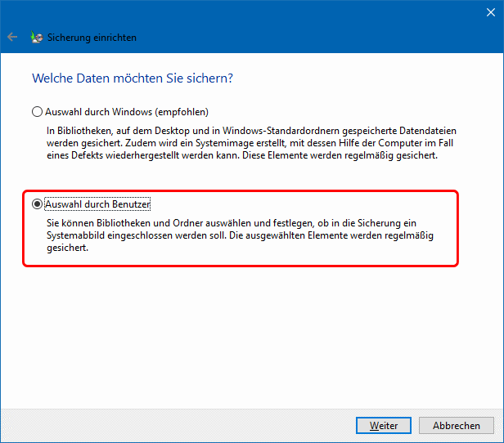Select the 'Auswahl durch Benutzer' radio button
Image resolution: width=504 pixels, height=443 pixels.
(x=36, y=204)
